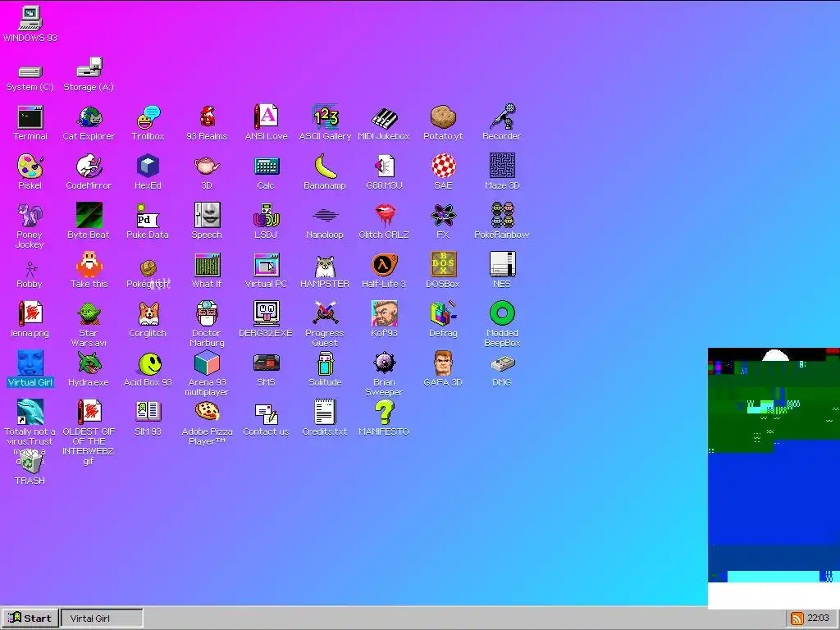Screen dimensions: 840x630
Task: Launch Solitude icon
Action: pos(325,363)
